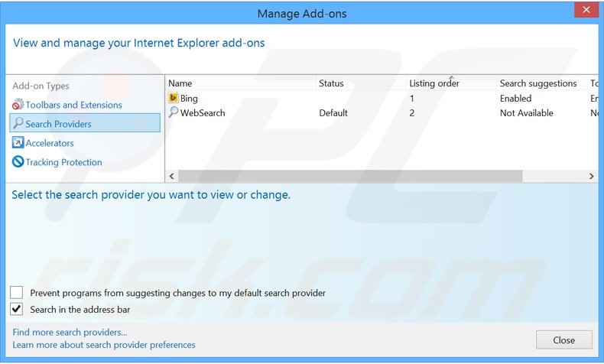
Task: Open Tracking Protection add-on type
Action: 63,162
